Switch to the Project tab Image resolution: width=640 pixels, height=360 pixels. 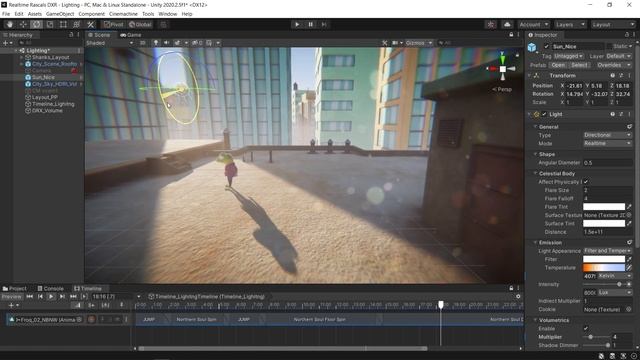(x=15, y=289)
